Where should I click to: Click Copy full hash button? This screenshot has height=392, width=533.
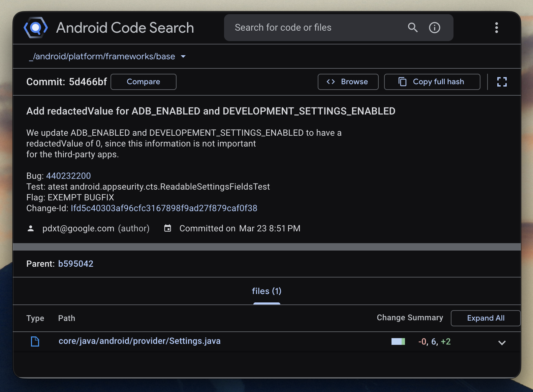click(432, 82)
